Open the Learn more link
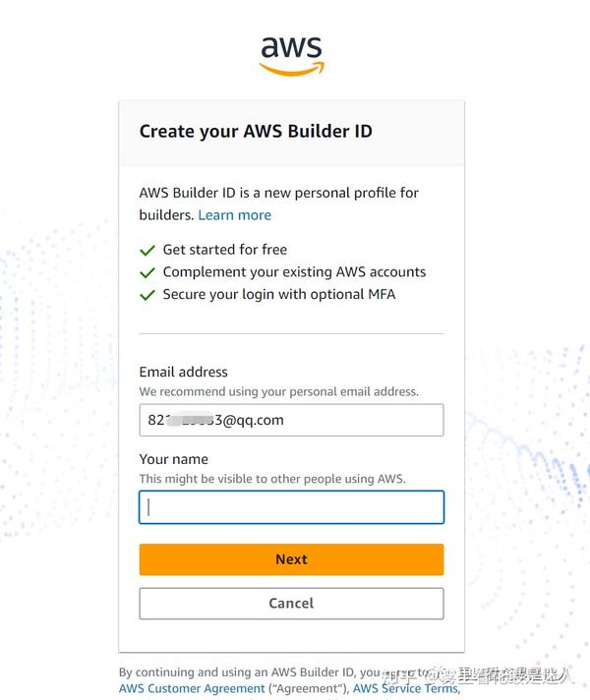Screen dimensions: 590x700 click(234, 215)
